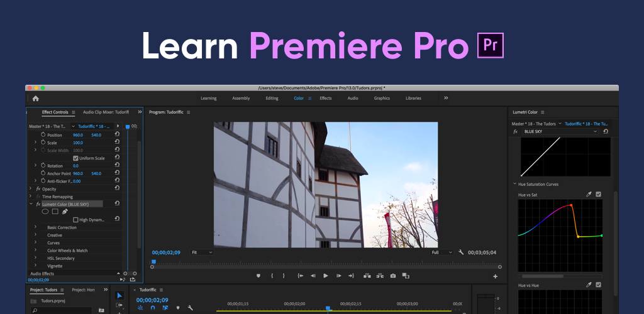This screenshot has height=314, width=644.
Task: Click the Hue vs Sat eyedropper
Action: point(589,195)
